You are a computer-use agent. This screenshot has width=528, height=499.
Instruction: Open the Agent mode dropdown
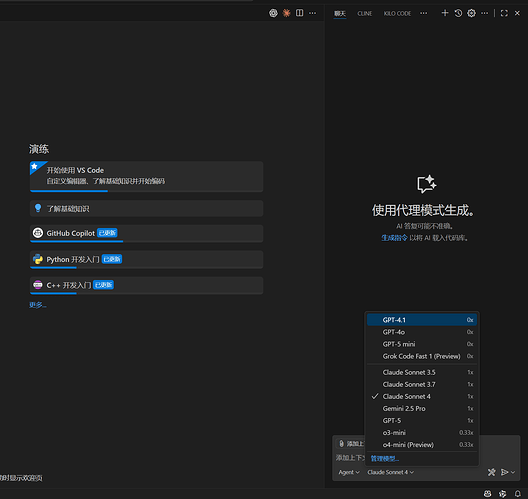pyautogui.click(x=349, y=472)
